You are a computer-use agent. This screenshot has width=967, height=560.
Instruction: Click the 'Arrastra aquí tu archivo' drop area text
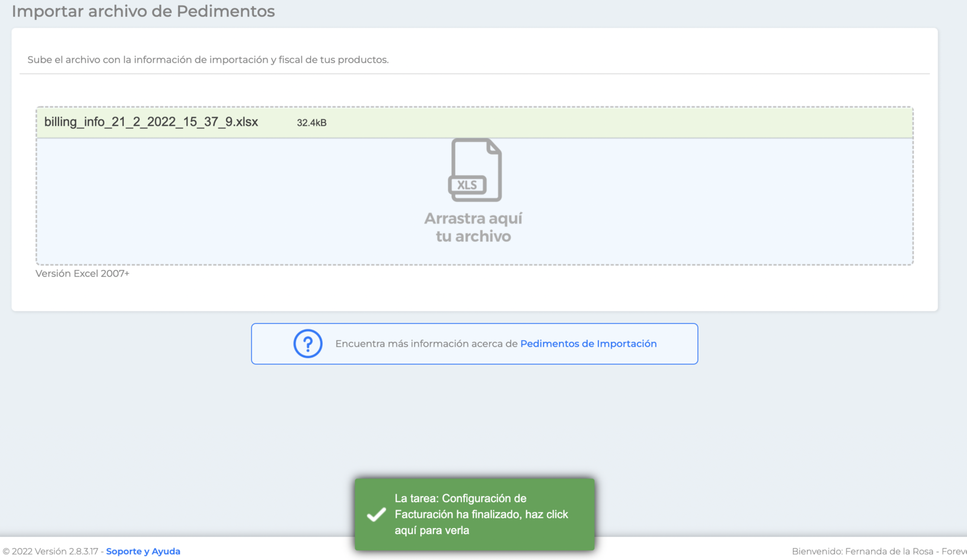pos(473,227)
